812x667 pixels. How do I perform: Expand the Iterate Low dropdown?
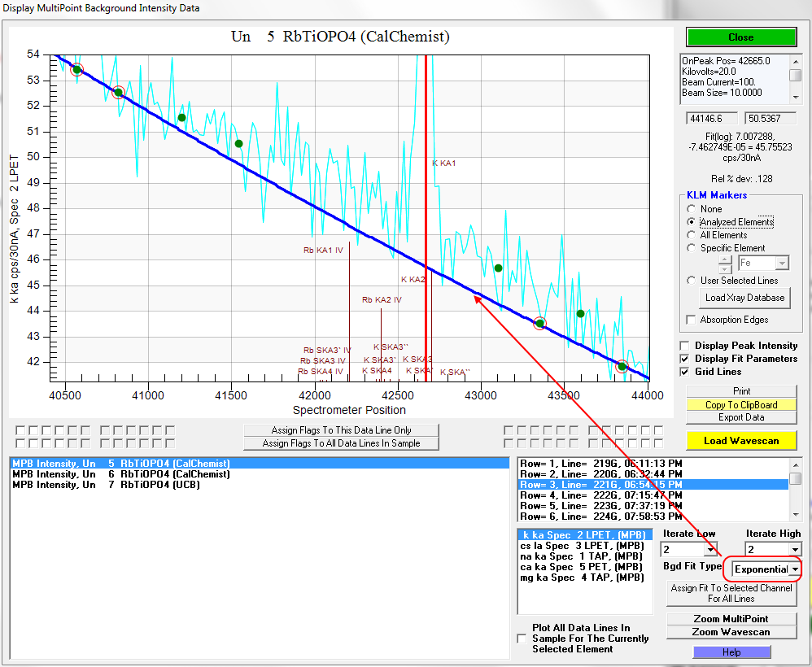(711, 550)
